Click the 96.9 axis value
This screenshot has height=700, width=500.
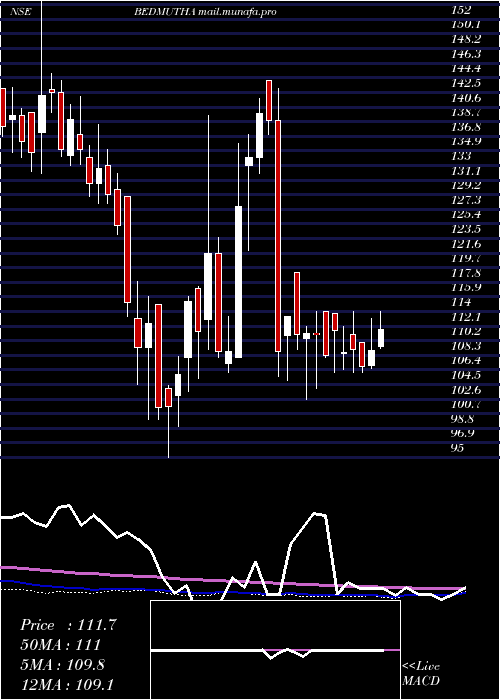click(x=463, y=433)
